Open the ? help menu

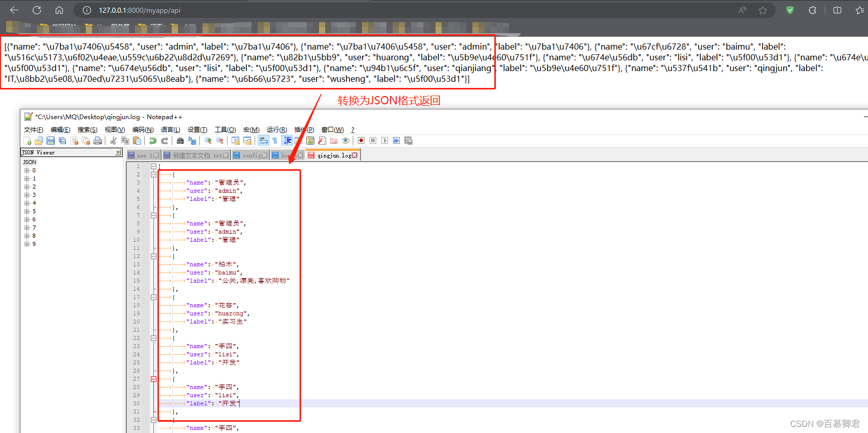(353, 130)
